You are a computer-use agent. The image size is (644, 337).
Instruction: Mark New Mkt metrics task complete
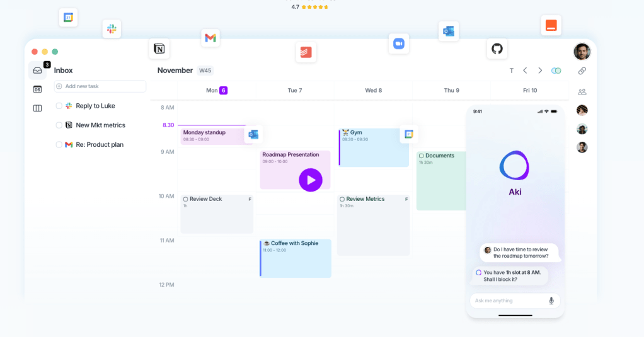(x=59, y=125)
